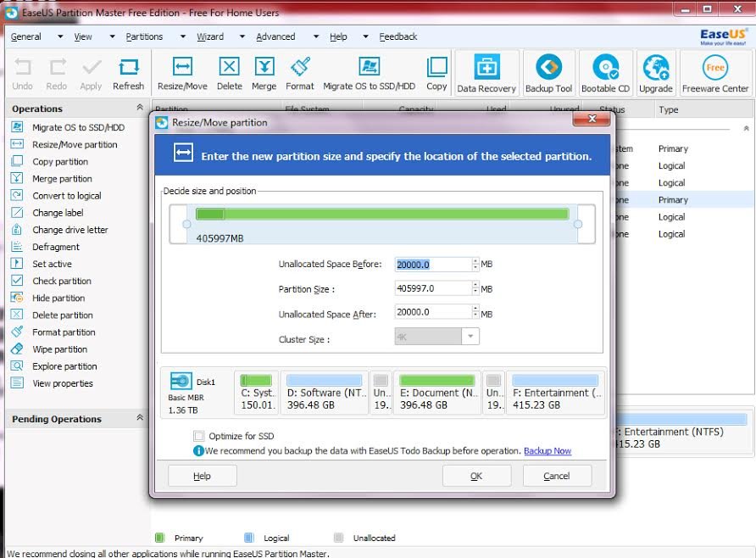Enable the Optimize for SSD checkbox

(x=198, y=436)
